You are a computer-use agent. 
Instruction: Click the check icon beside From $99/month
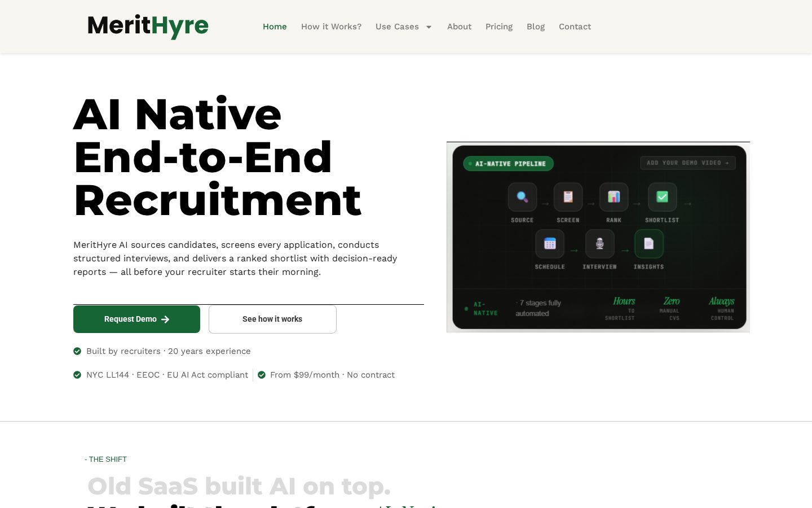(x=262, y=375)
